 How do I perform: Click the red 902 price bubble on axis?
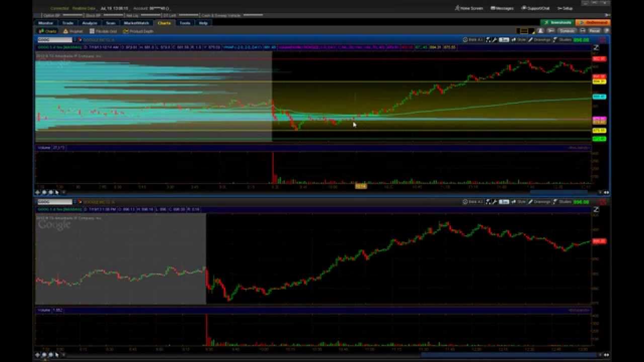[599, 59]
